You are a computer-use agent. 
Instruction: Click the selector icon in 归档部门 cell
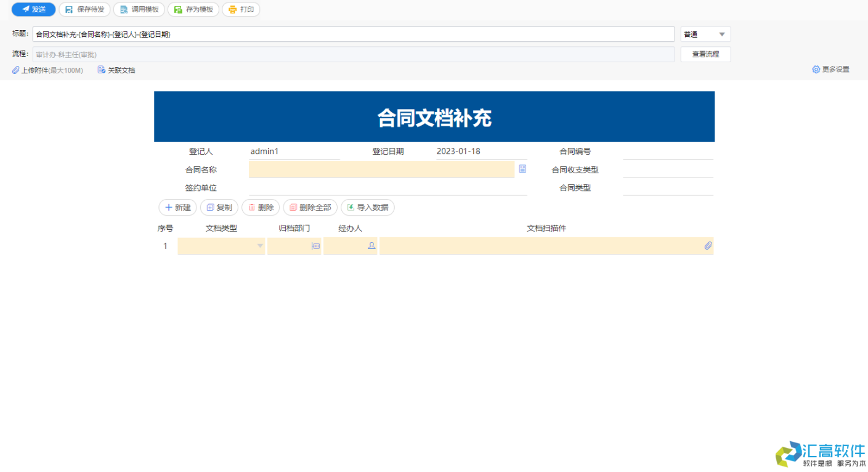coord(316,245)
